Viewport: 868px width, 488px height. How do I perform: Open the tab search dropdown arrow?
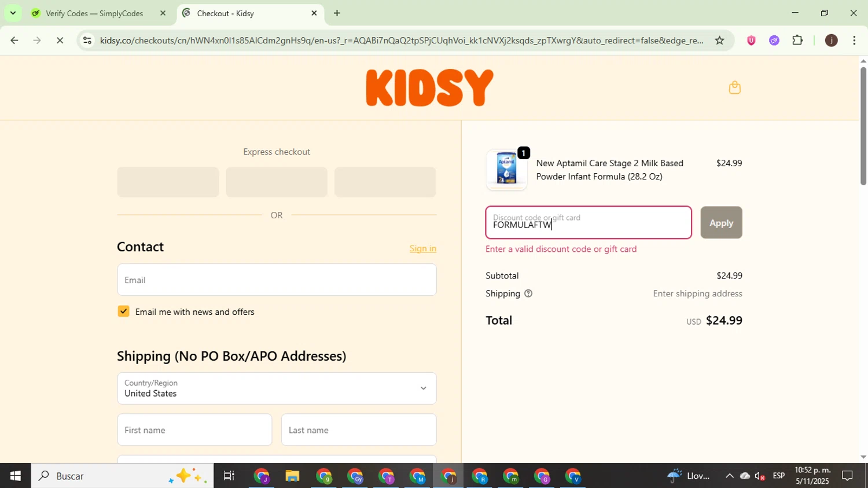pyautogui.click(x=13, y=13)
